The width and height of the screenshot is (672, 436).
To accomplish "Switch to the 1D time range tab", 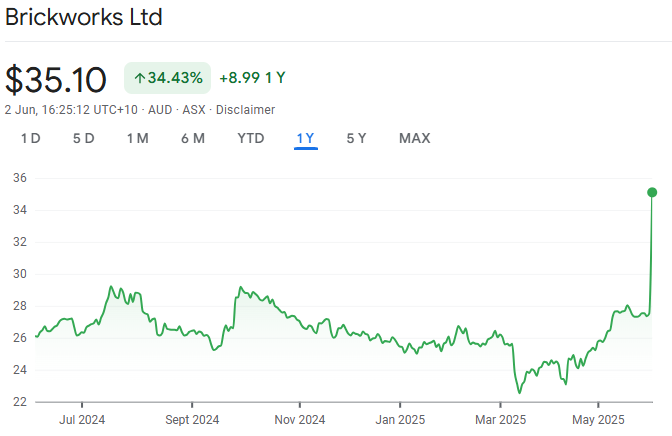I will tap(30, 138).
